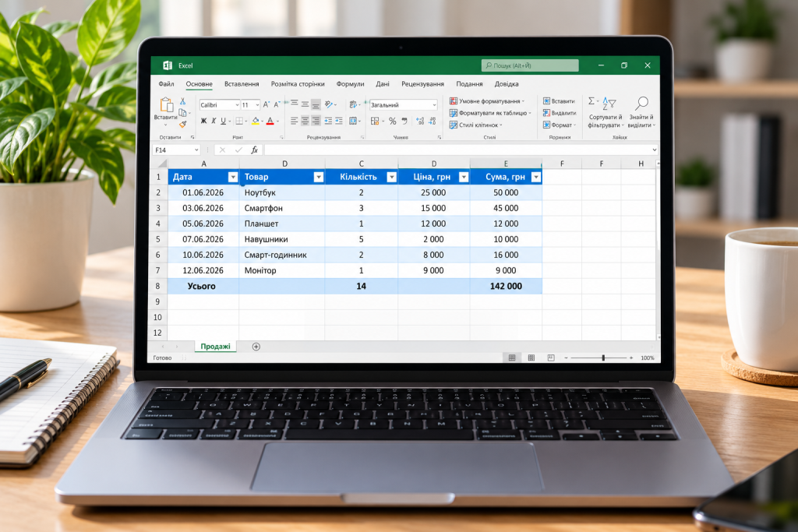Open the Кількість column filter dropdown
The image size is (798, 532).
(x=392, y=177)
